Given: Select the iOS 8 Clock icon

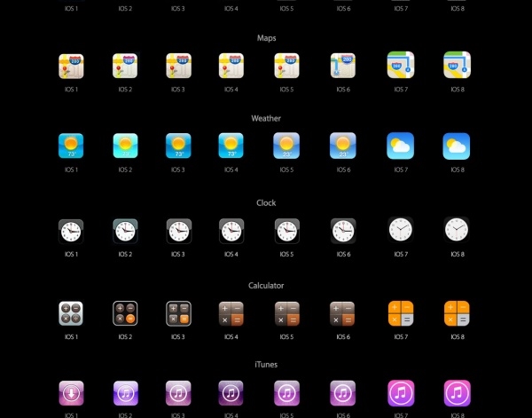Looking at the screenshot, I should coord(457,230).
